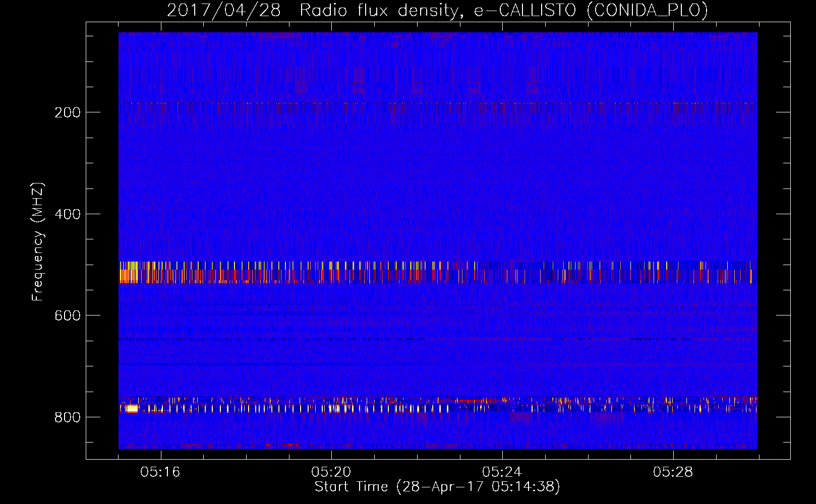This screenshot has height=504, width=816.
Task: Click the plot title "2017/04/28 Radio flux density, e-CALLISTO (CONIDA_PLO)"
Action: tap(437, 10)
